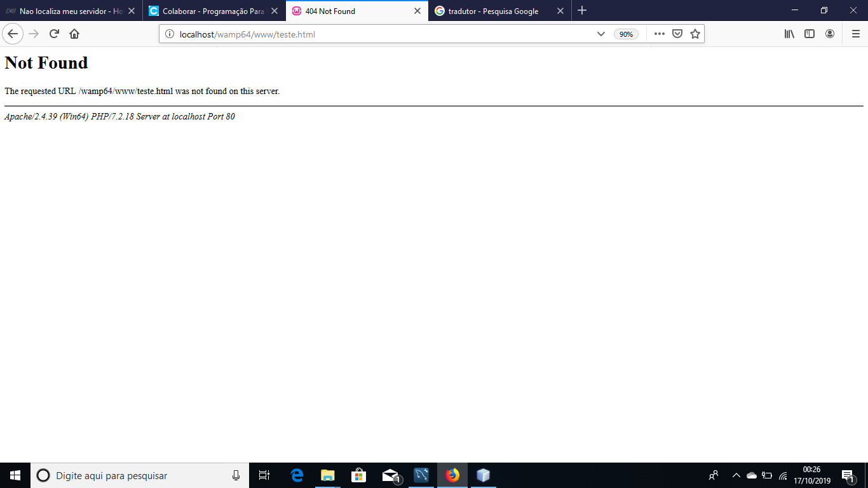The image size is (868, 488).
Task: Open MySQL Workbench from taskbar
Action: coord(421,475)
